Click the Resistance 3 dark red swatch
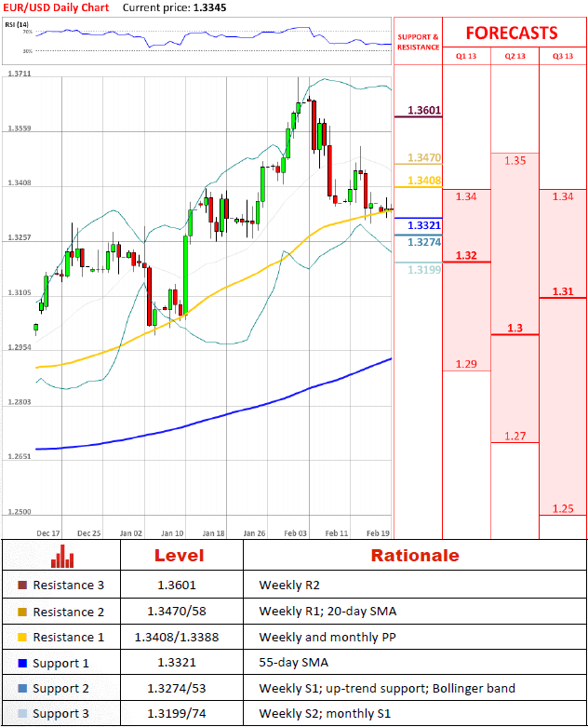Image resolution: width=588 pixels, height=727 pixels. (22, 586)
